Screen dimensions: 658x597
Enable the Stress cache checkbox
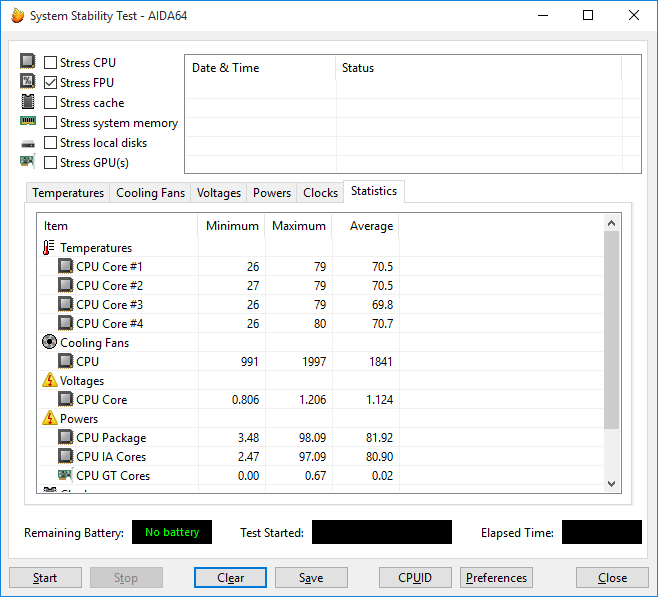50,103
